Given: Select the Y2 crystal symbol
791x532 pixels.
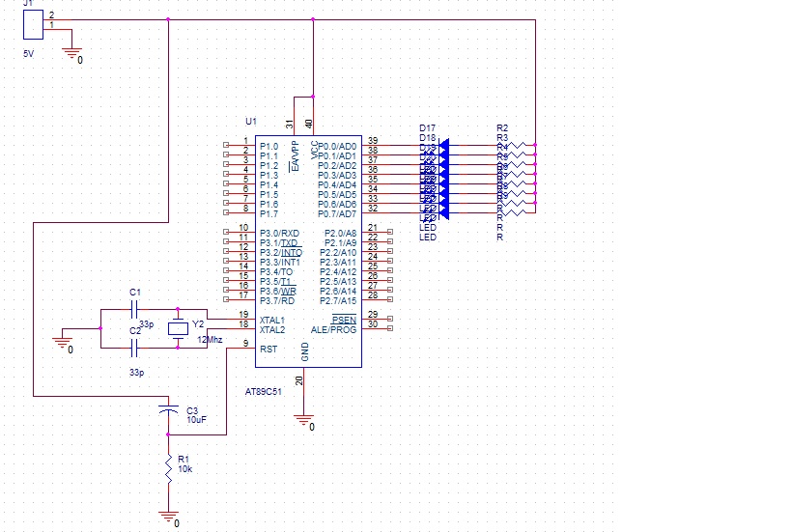Looking at the screenshot, I should (178, 329).
